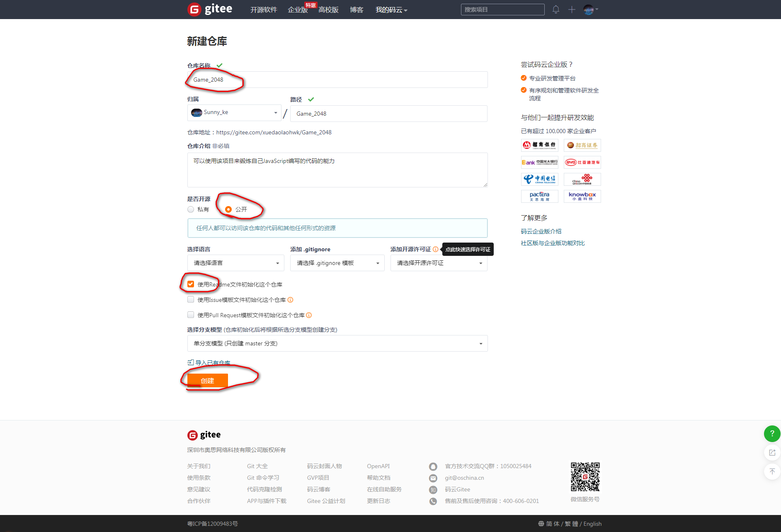Select the 私有 private radio button
The image size is (781, 532).
point(191,209)
